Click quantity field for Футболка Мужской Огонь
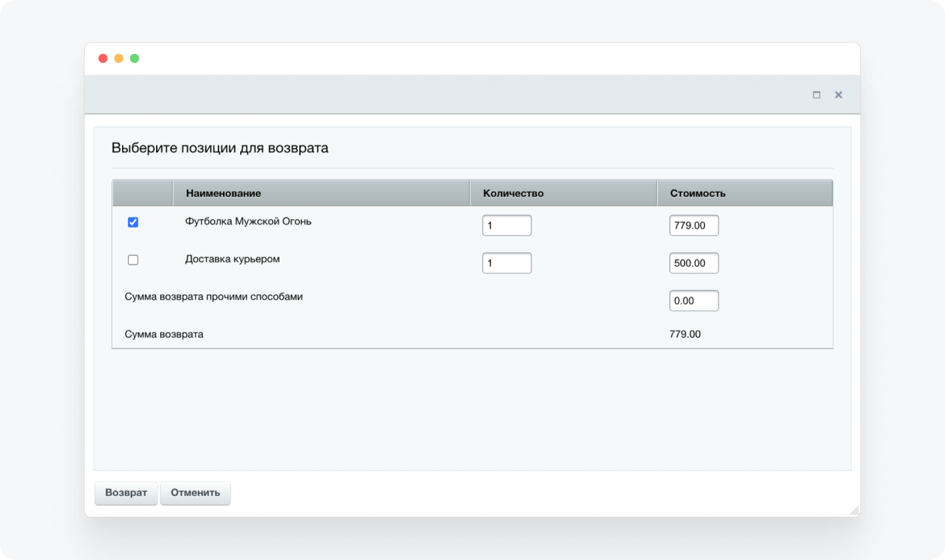Screen dimensions: 945x560 (507, 225)
